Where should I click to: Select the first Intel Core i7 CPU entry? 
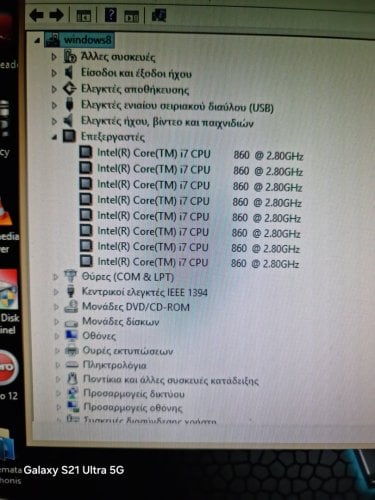pos(200,154)
